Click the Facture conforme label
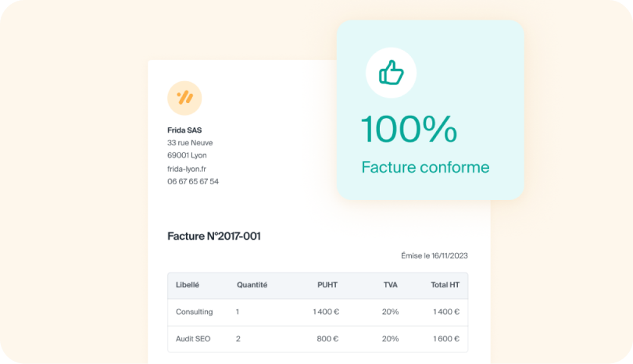Image resolution: width=633 pixels, height=364 pixels. pos(425,167)
